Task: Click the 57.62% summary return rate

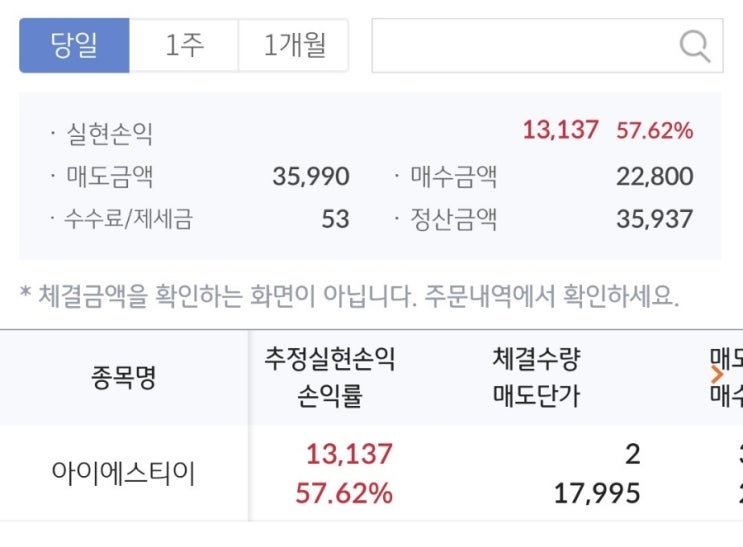Action: point(655,130)
